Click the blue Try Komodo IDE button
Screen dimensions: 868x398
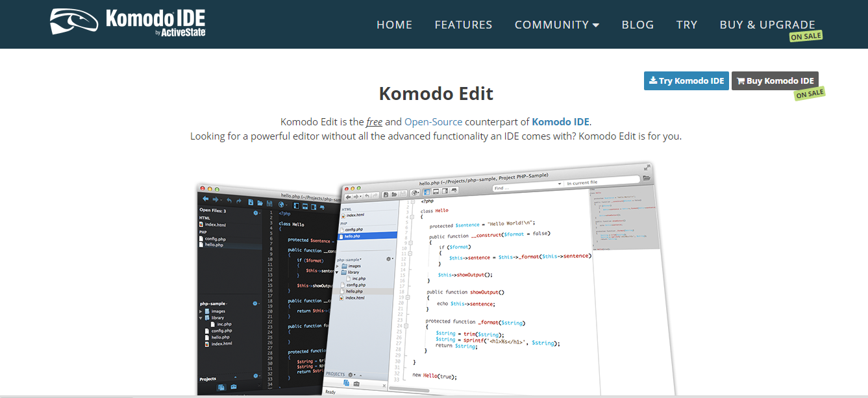tap(686, 81)
